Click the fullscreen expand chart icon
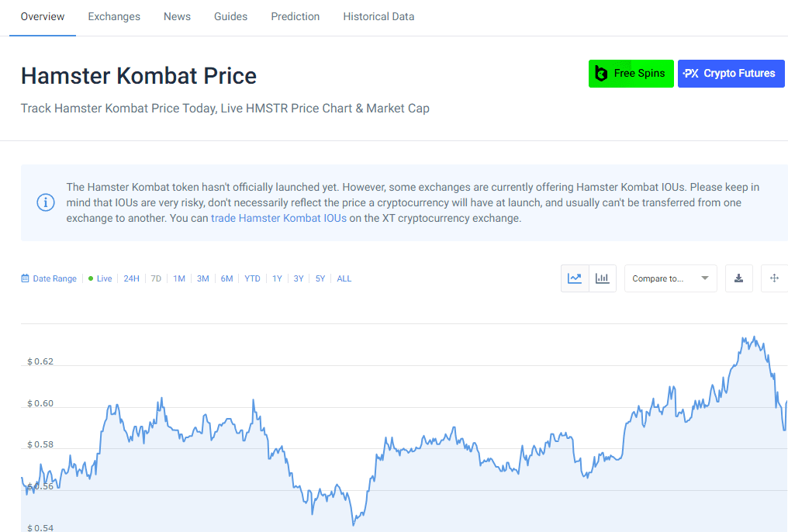The height and width of the screenshot is (532, 788). [775, 278]
